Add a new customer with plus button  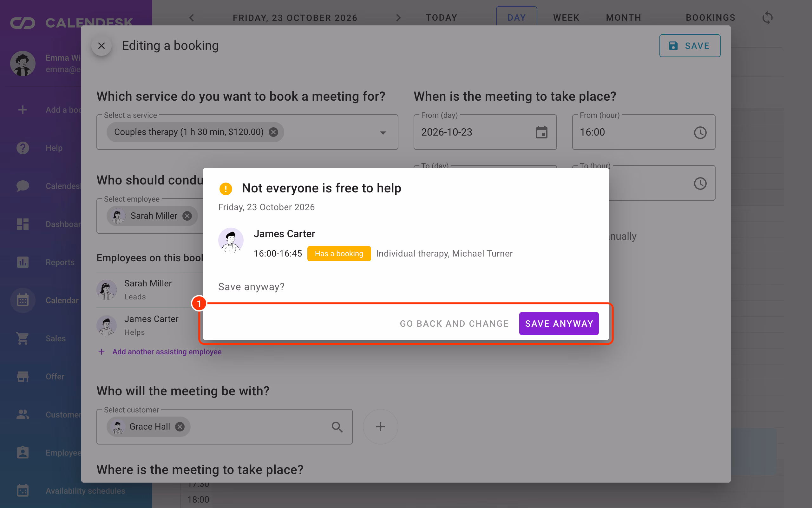pos(381,427)
